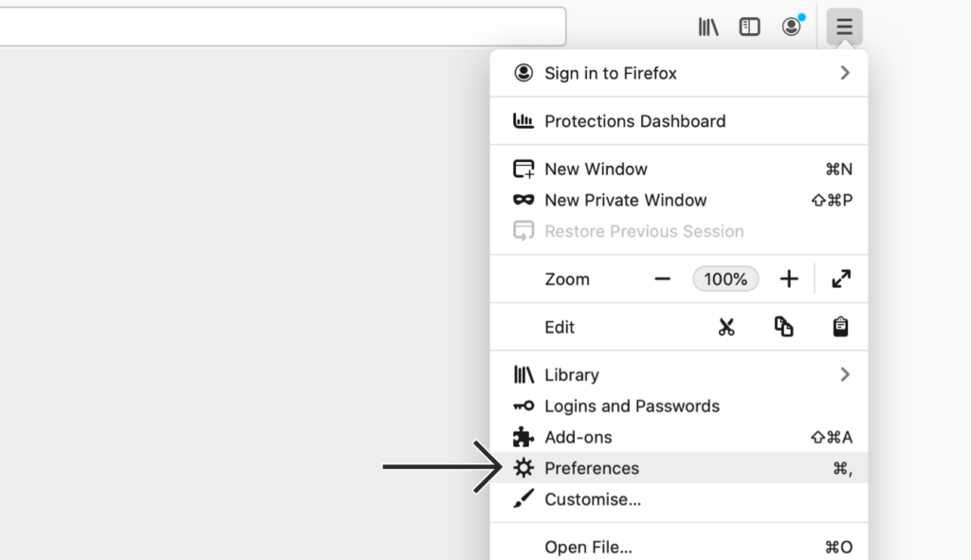Zoom in with the plus button
Screen dimensions: 971x560
[789, 280]
